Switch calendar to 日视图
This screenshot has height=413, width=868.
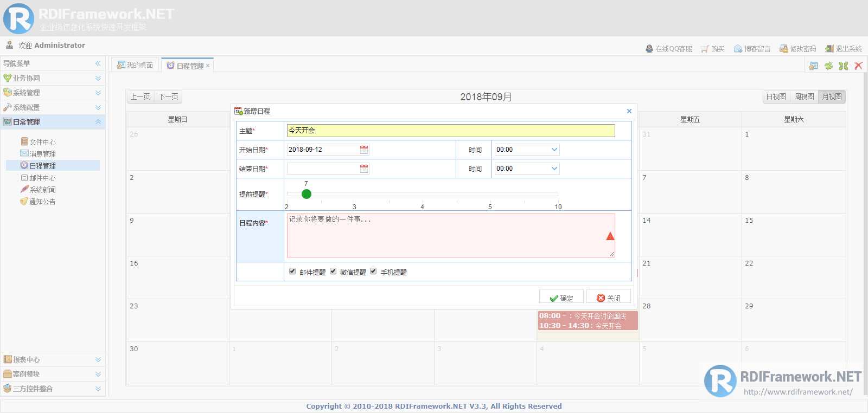(x=776, y=96)
